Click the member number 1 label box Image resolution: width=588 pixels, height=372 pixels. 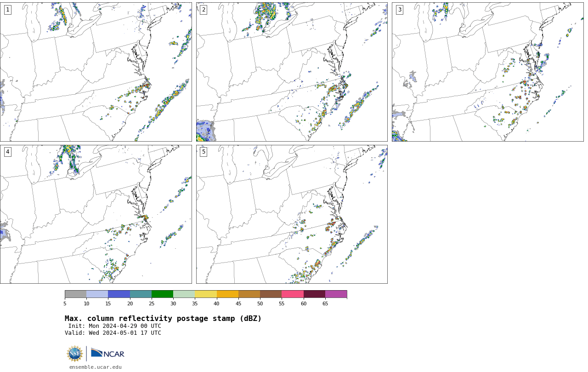[x=7, y=10]
